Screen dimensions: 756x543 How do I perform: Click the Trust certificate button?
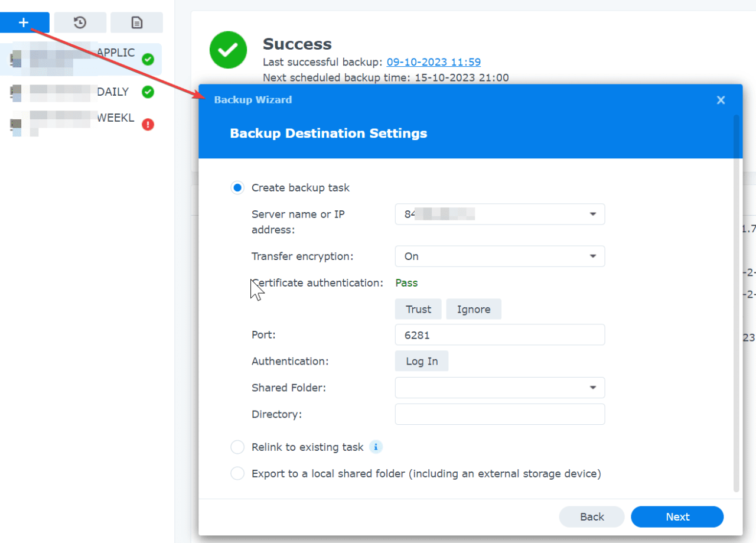coord(419,309)
